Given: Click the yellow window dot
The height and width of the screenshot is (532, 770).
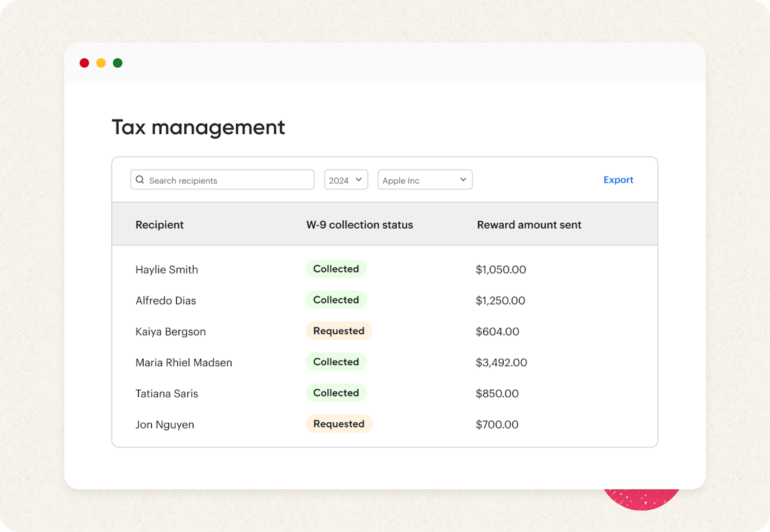Looking at the screenshot, I should click(x=101, y=63).
